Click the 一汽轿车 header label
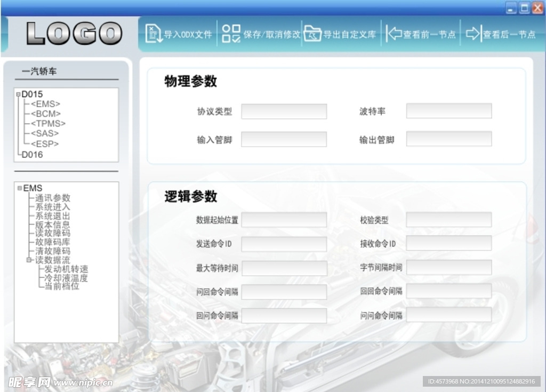Image resolution: width=546 pixels, height=392 pixels. pyautogui.click(x=38, y=70)
